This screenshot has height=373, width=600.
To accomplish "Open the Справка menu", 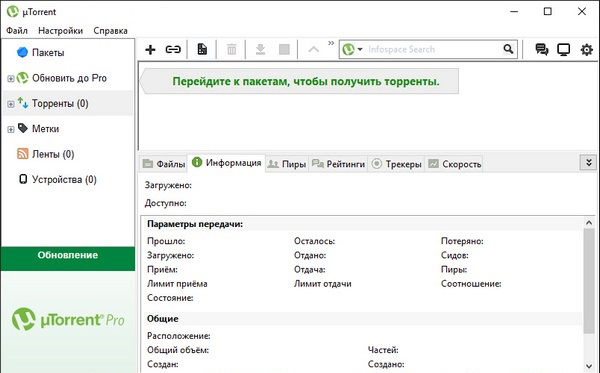I will (110, 31).
